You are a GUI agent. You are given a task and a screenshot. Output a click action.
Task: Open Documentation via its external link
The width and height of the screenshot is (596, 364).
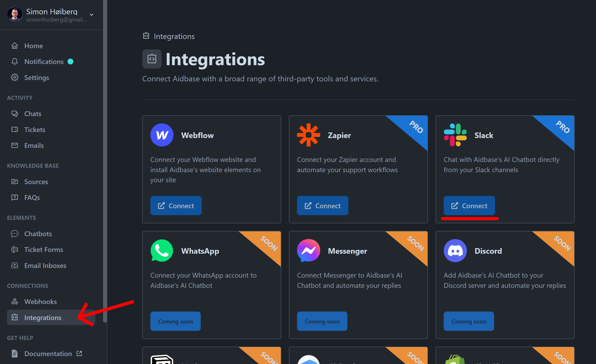(x=48, y=353)
